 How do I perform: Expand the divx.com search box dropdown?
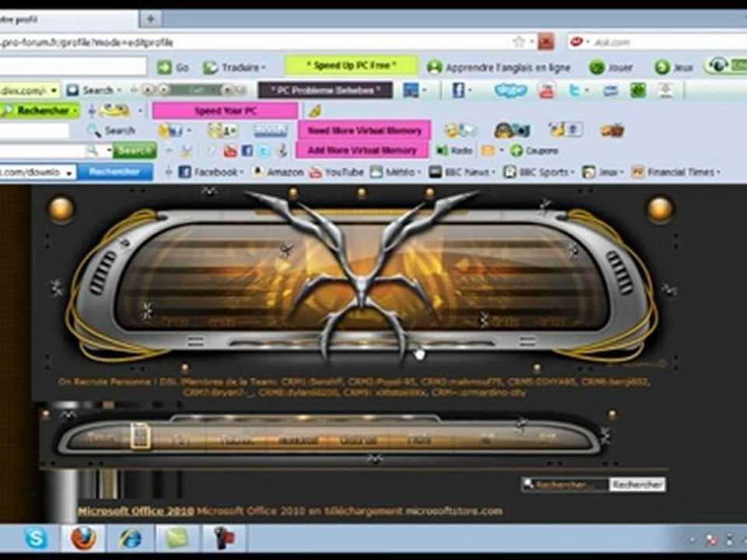click(54, 90)
